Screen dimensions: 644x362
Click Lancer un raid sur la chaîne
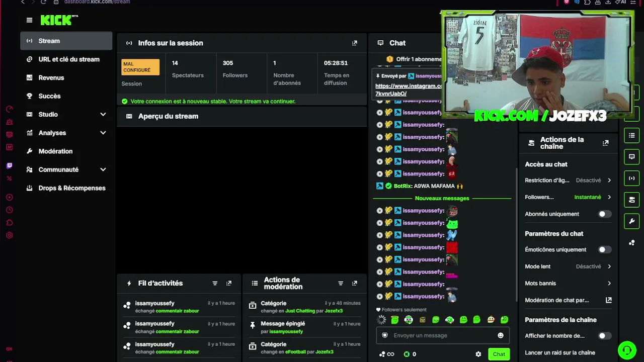tap(560, 353)
